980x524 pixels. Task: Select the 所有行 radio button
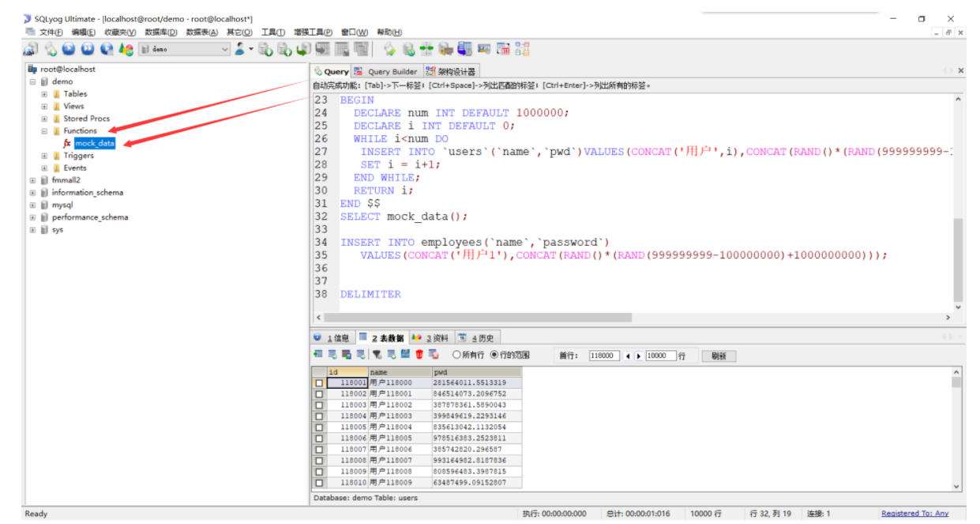[x=456, y=355]
